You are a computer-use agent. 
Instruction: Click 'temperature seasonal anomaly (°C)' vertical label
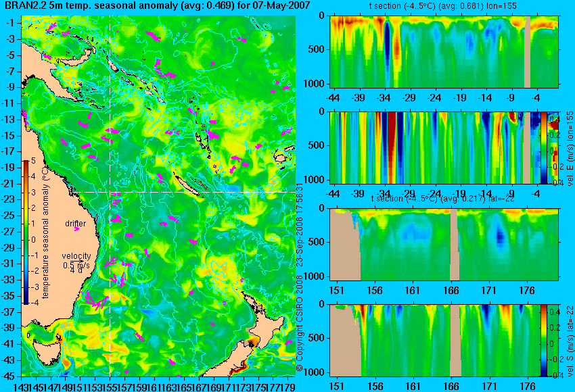[45, 232]
